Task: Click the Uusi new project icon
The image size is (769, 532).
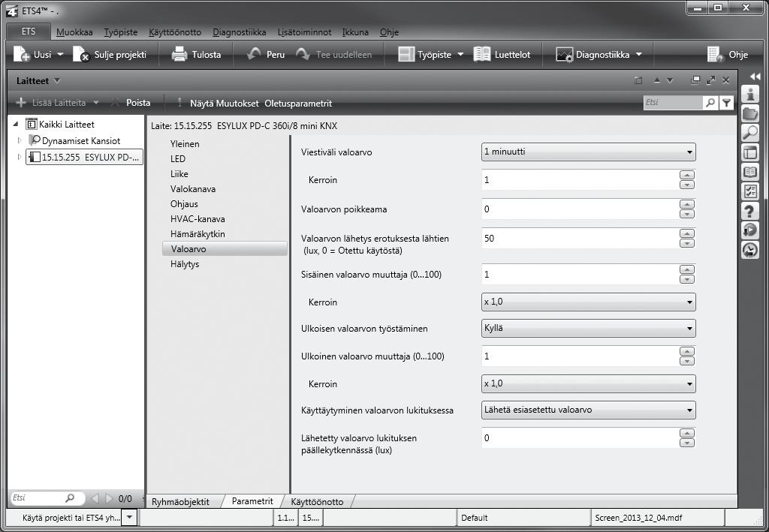Action: click(x=21, y=54)
